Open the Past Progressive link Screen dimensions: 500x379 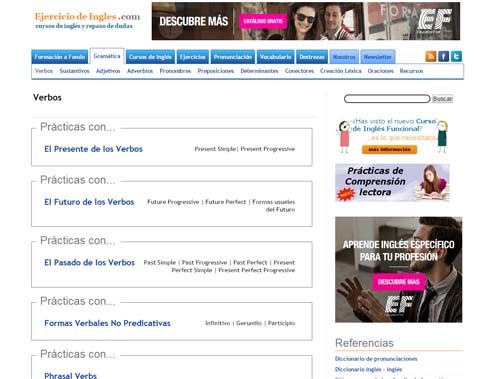(204, 263)
